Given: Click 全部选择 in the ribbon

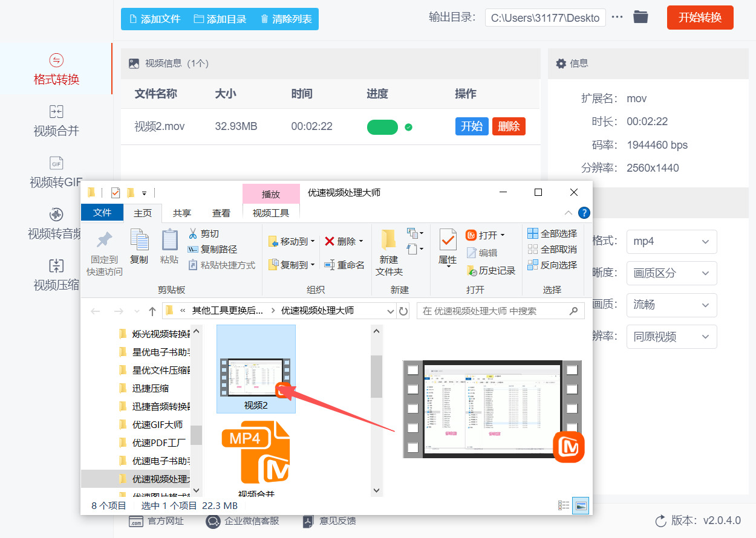Looking at the screenshot, I should click(552, 233).
